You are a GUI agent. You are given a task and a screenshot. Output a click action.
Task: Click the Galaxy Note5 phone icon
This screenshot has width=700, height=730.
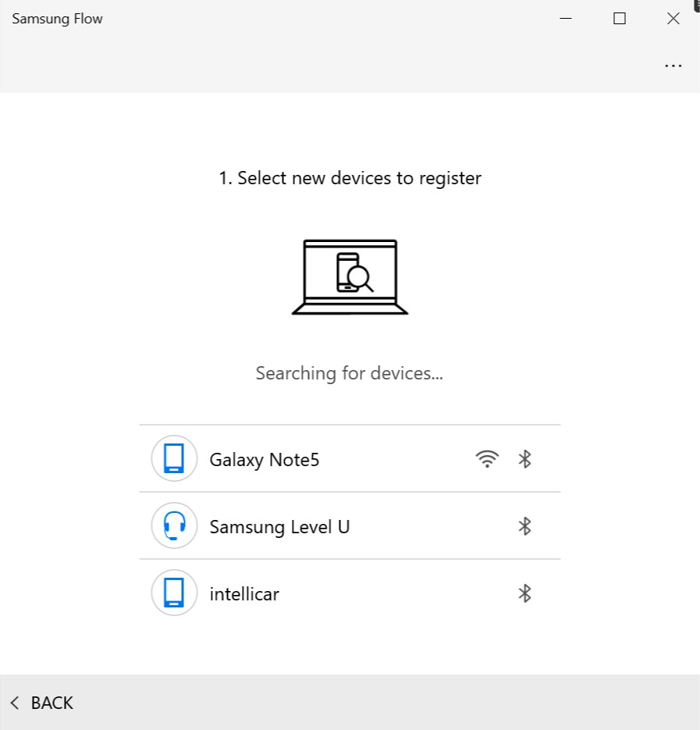click(x=174, y=459)
